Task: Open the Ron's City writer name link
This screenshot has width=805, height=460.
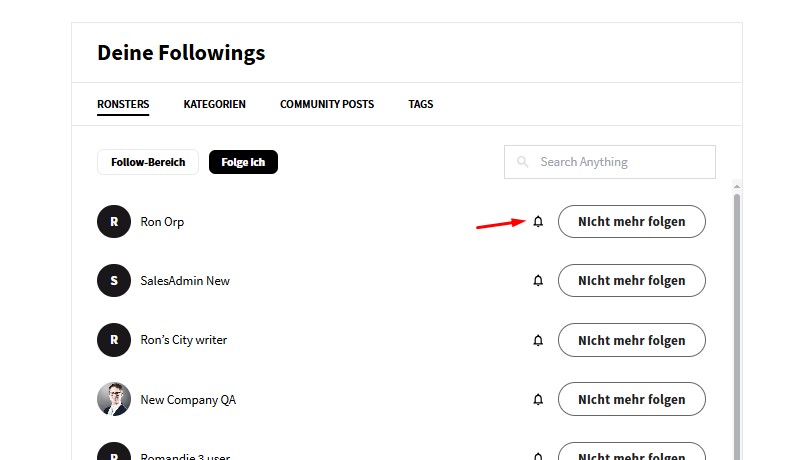Action: 184,340
